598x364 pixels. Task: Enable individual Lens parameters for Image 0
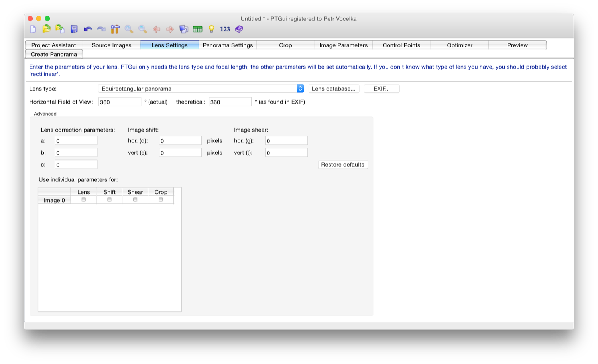84,200
